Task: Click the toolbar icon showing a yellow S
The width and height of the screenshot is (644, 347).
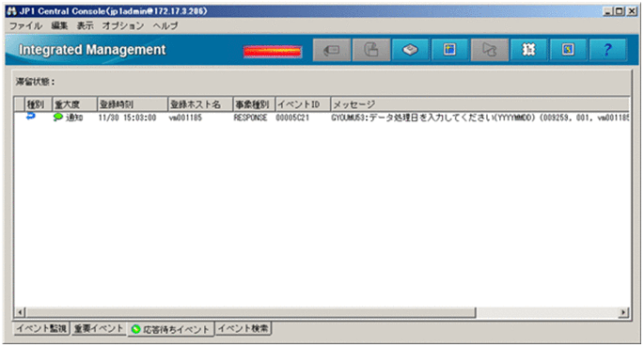Action: [x=568, y=50]
